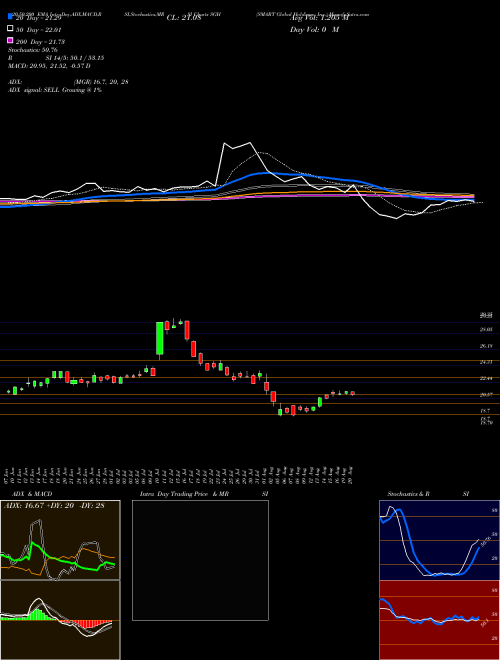Viewport: 500px width, 660px height.
Task: Click the 22.44 price axis label
Action: point(486,378)
